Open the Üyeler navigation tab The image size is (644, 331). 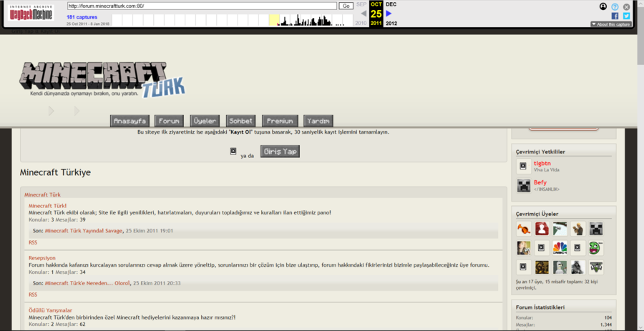click(205, 121)
